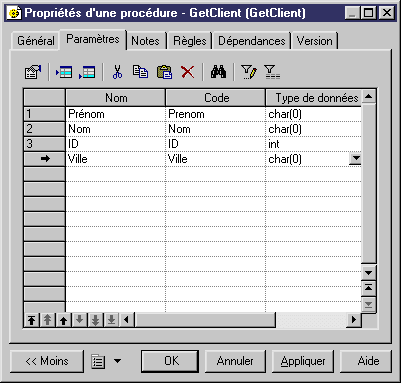Click the Enable Filter icon
This screenshot has height=383, width=401.
(x=272, y=72)
